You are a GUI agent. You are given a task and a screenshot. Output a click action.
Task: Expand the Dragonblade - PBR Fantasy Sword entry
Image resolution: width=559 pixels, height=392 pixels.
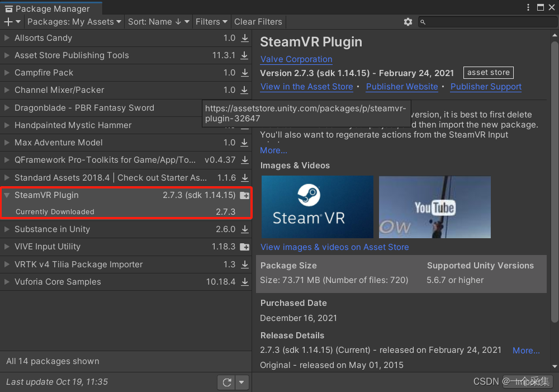point(6,107)
